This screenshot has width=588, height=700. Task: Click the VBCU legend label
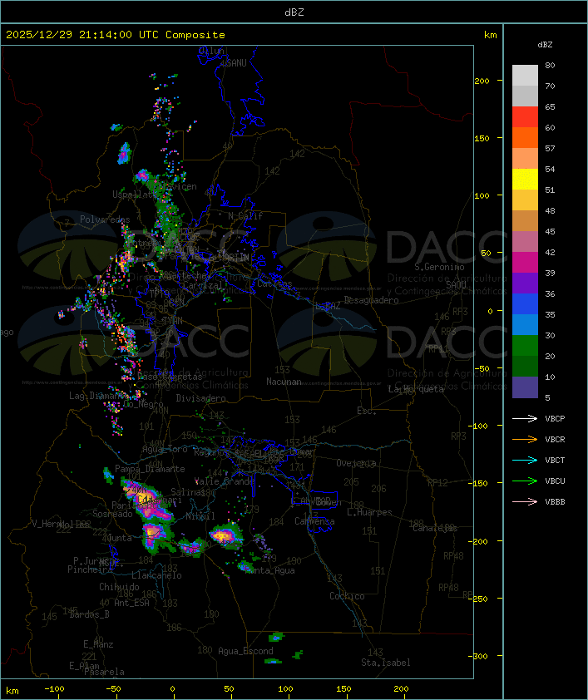tap(555, 481)
